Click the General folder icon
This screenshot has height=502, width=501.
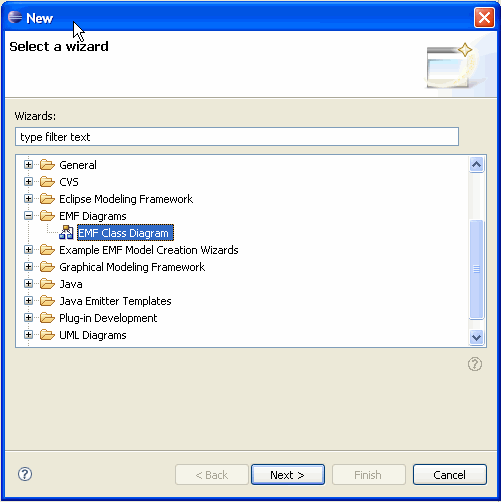47,165
